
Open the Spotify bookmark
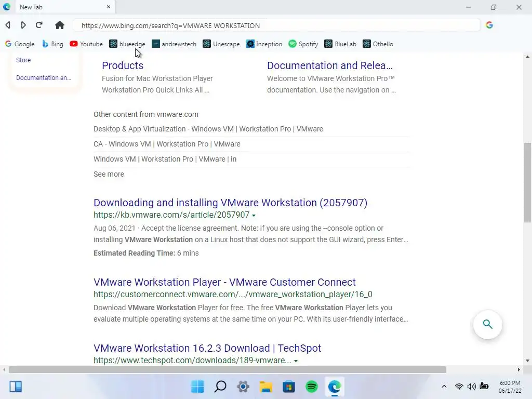(303, 44)
